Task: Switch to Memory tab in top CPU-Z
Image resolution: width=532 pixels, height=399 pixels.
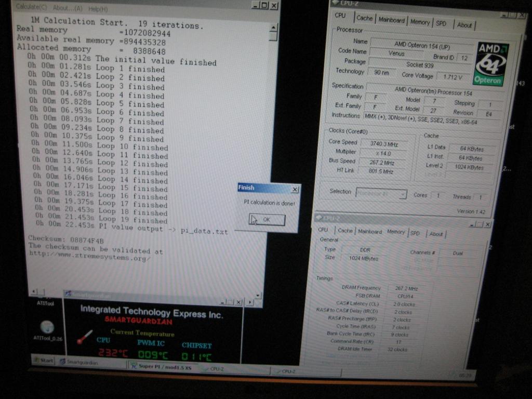Action: point(420,22)
